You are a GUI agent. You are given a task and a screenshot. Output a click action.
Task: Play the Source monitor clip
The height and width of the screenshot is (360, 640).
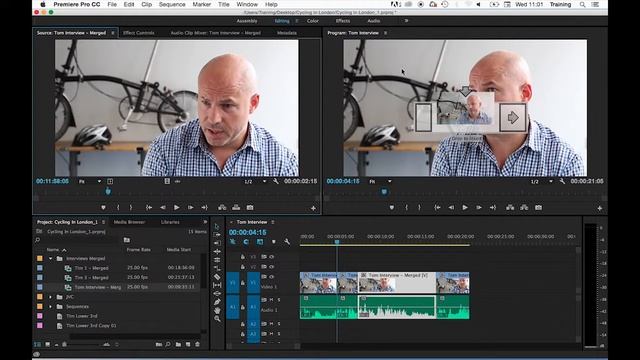click(x=176, y=207)
